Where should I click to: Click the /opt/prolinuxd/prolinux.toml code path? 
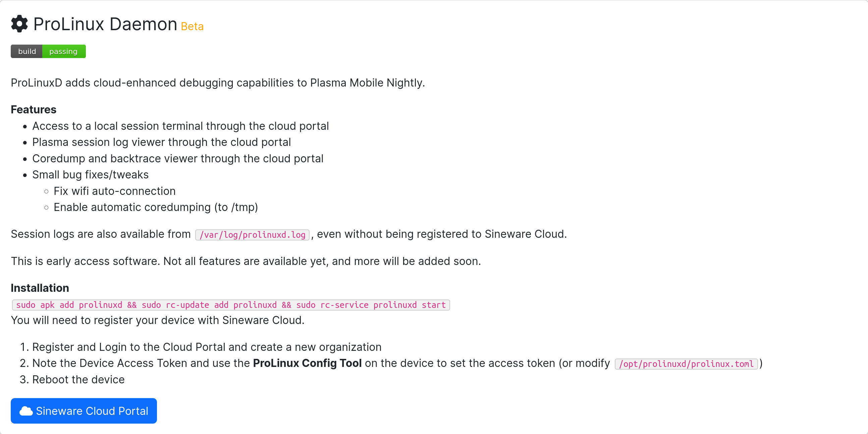pos(686,364)
